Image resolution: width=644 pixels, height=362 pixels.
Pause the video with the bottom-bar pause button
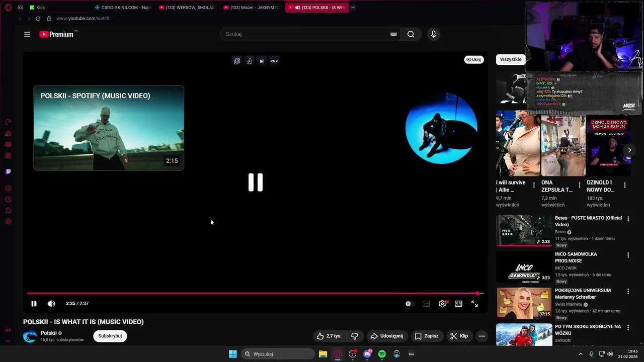pos(34,304)
